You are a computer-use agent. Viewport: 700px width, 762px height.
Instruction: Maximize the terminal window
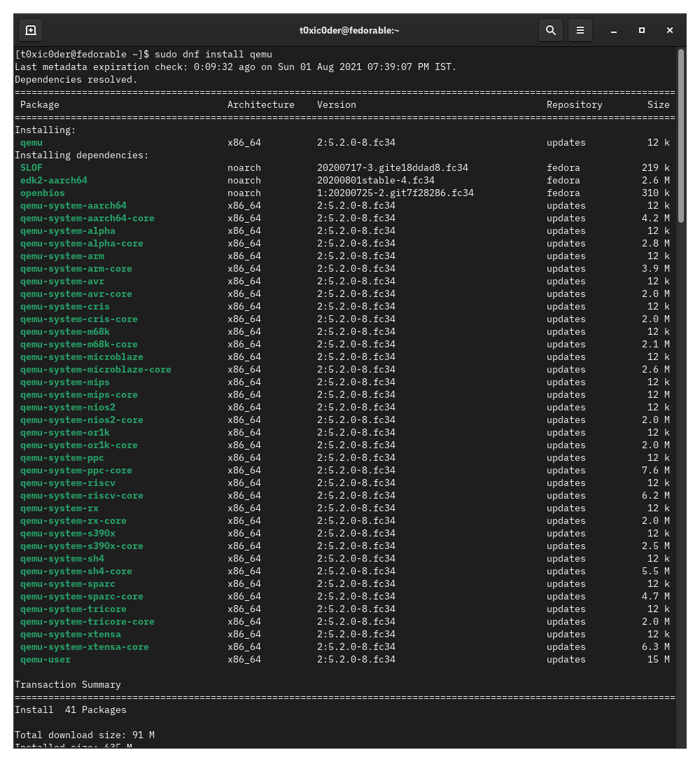(x=642, y=30)
